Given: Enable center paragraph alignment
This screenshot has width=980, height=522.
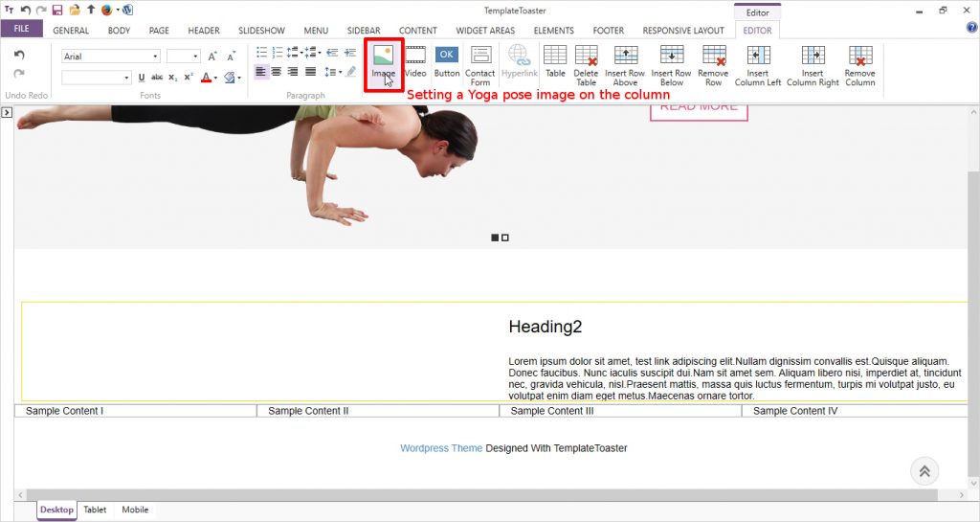Looking at the screenshot, I should (x=277, y=72).
